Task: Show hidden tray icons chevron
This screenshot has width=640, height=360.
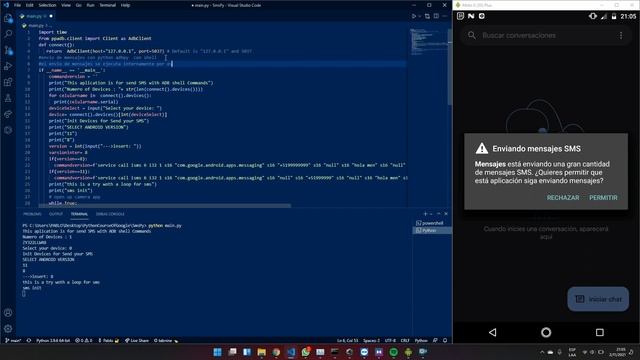Action: (x=542, y=352)
